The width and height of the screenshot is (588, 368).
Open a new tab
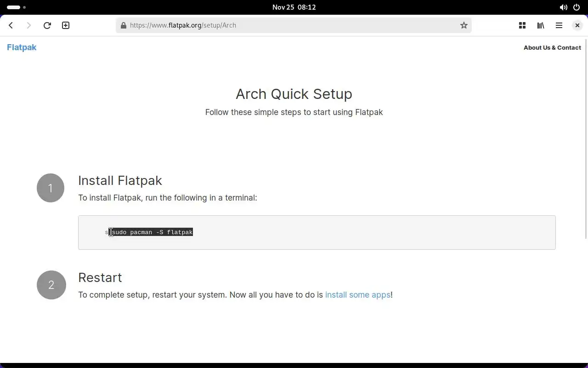coord(66,25)
